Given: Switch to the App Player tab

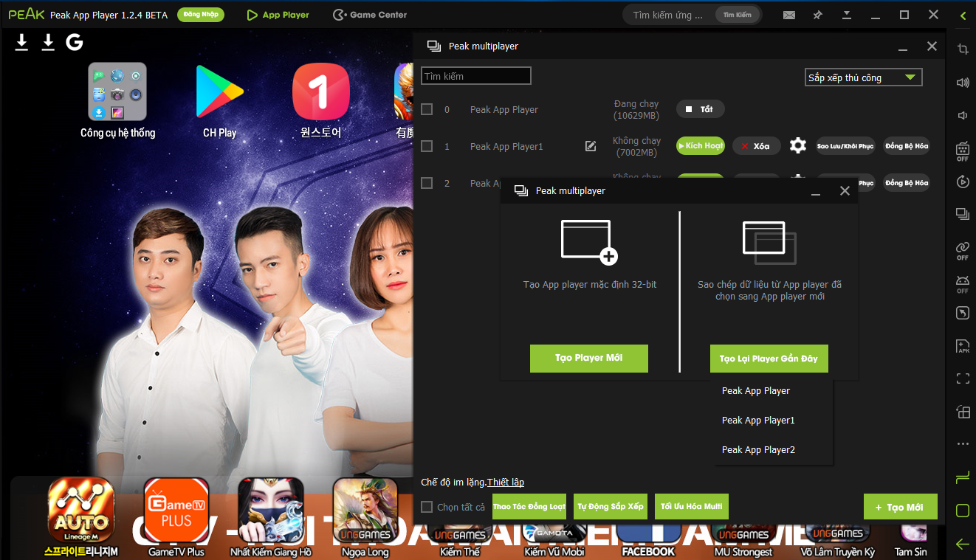Looking at the screenshot, I should pos(278,15).
